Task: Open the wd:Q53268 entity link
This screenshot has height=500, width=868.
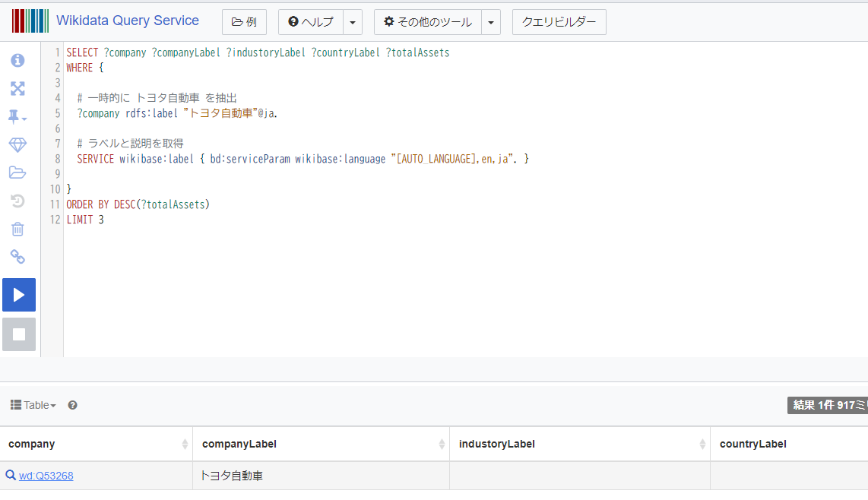Action: (x=46, y=476)
